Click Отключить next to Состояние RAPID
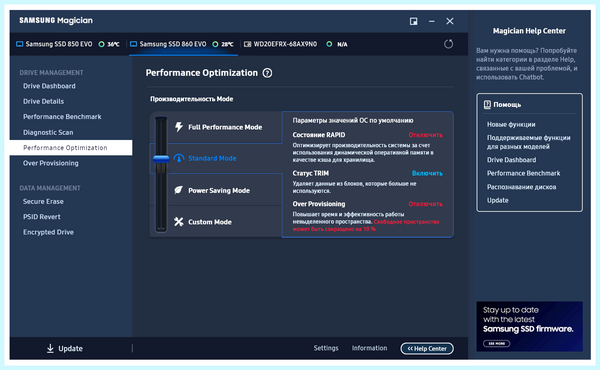This screenshot has width=600, height=370. point(426,135)
